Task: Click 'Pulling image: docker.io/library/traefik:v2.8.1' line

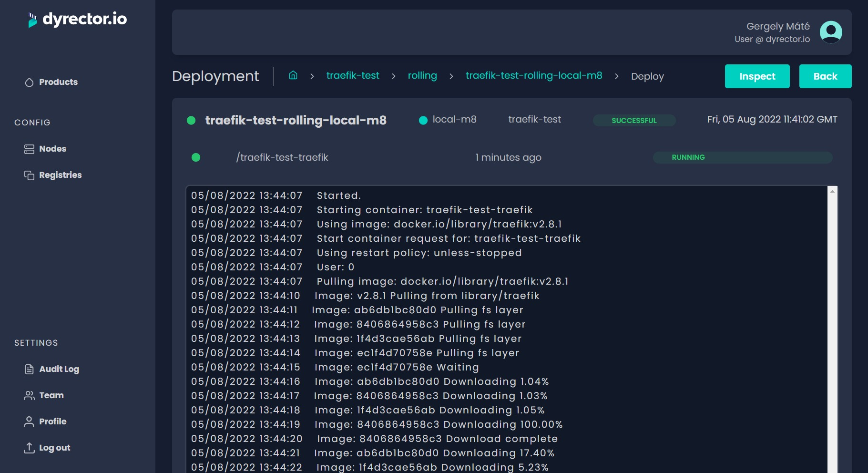Action: coord(442,281)
